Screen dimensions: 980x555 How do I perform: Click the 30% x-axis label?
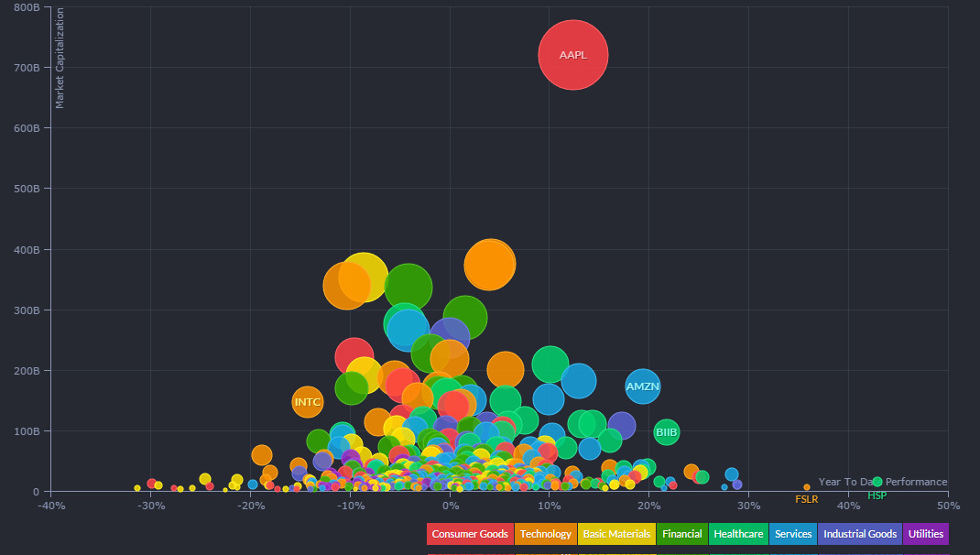[749, 506]
